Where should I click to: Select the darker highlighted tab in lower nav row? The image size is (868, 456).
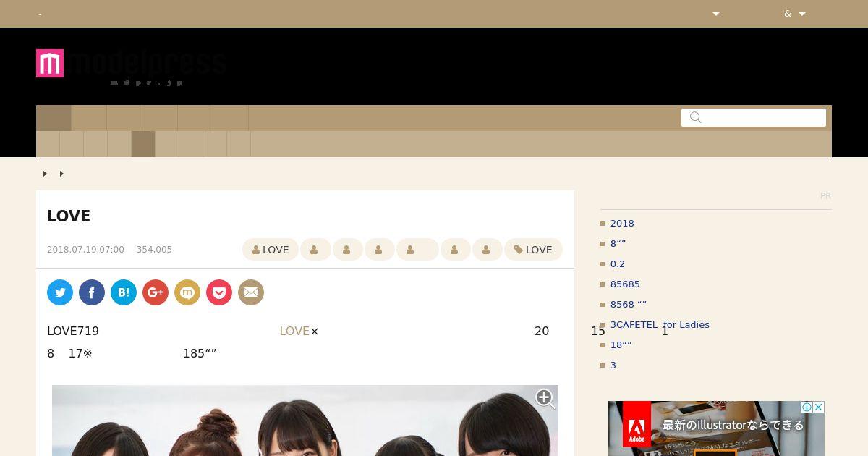click(143, 144)
